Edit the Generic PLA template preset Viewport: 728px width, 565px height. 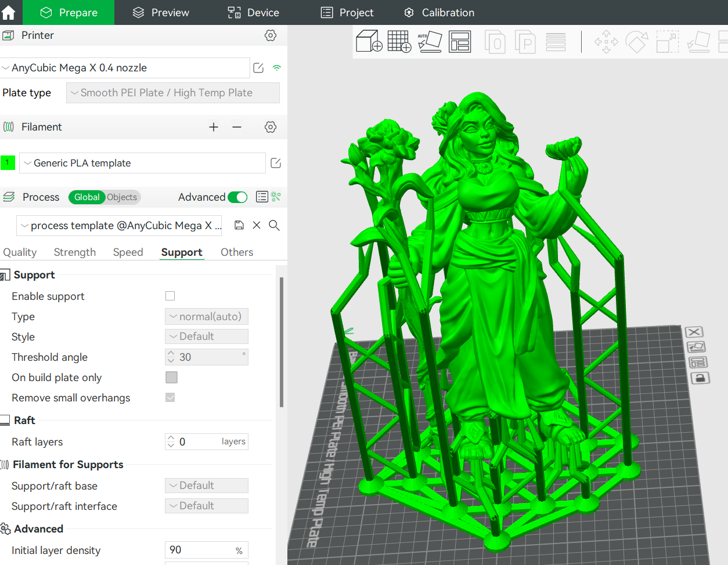coord(276,163)
